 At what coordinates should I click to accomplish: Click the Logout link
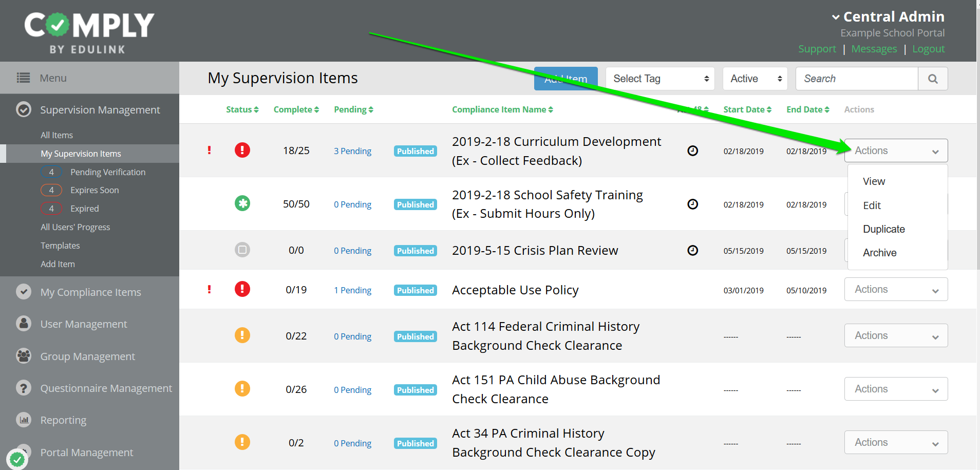coord(929,49)
